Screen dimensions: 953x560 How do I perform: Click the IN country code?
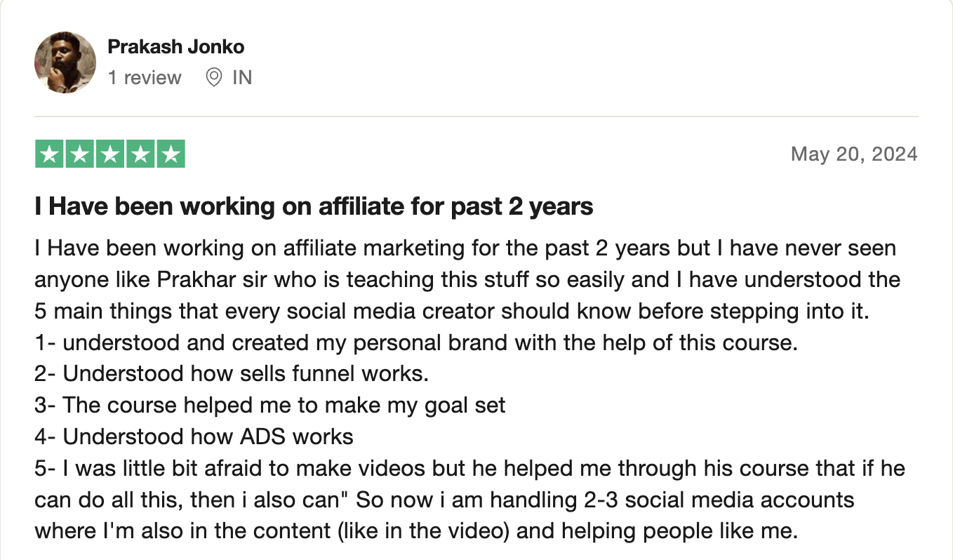(x=242, y=77)
